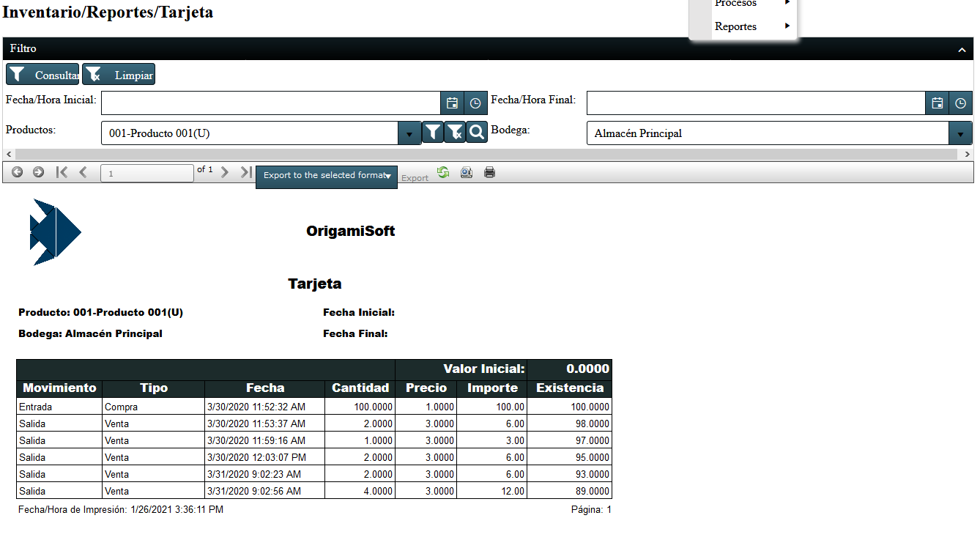The image size is (980, 540).
Task: Click the report back navigation circle icon
Action: pos(17,172)
